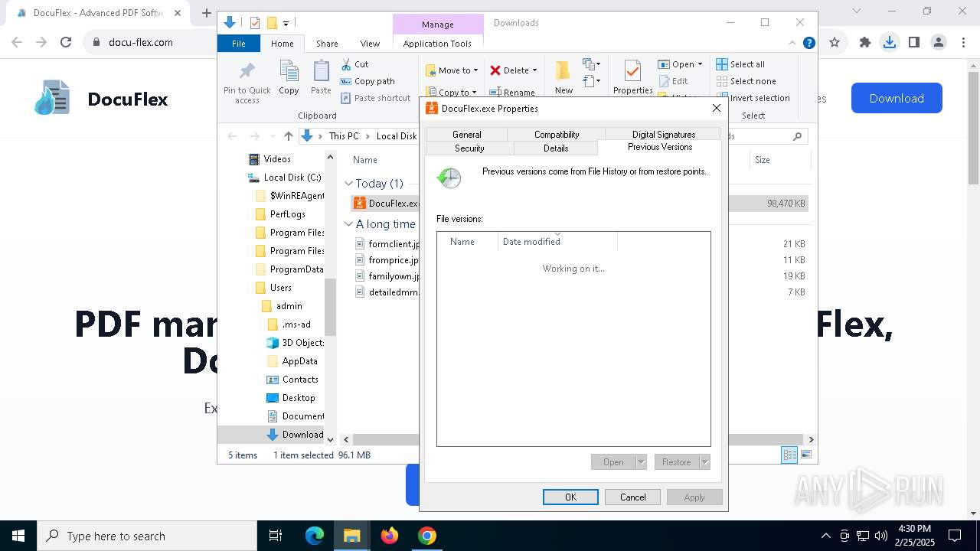
Task: Switch to the View ribbon tab
Action: coord(370,44)
